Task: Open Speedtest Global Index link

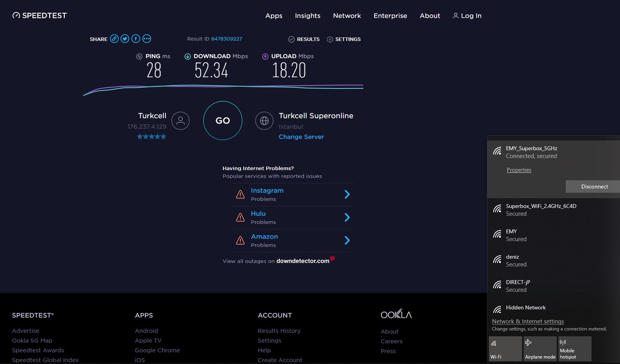Action: pyautogui.click(x=45, y=360)
